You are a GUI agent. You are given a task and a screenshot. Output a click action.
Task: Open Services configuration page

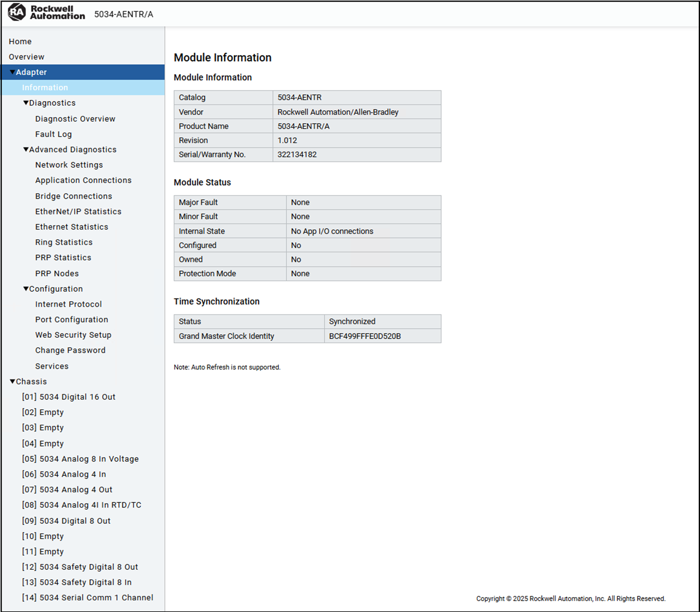pyautogui.click(x=52, y=366)
